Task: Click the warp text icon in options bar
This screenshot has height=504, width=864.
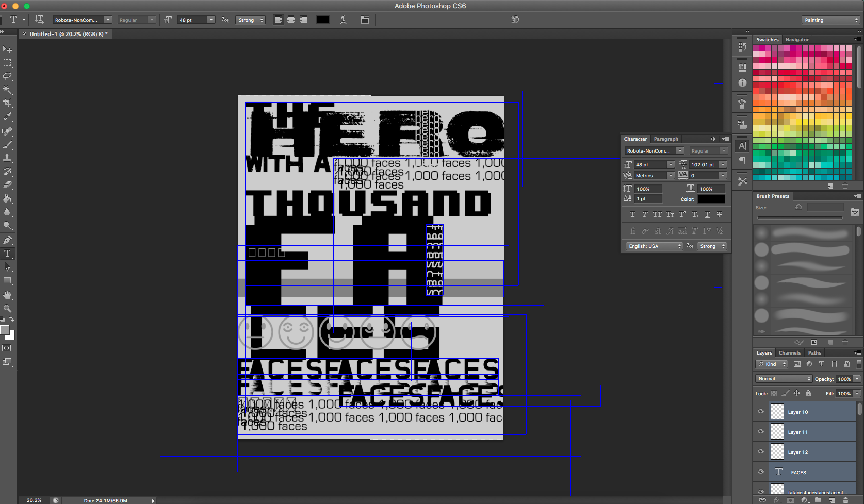Action: point(343,20)
